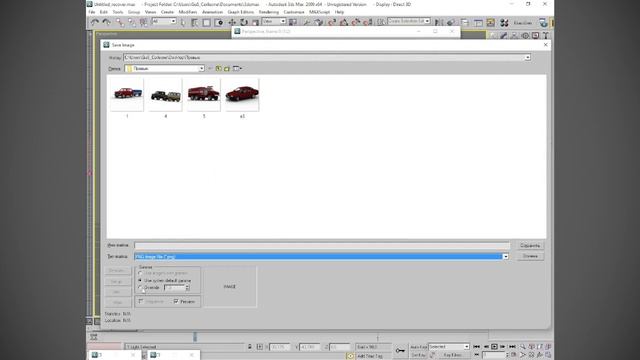
Task: Switch to Hierarchy command panel tab
Action: click(x=514, y=36)
